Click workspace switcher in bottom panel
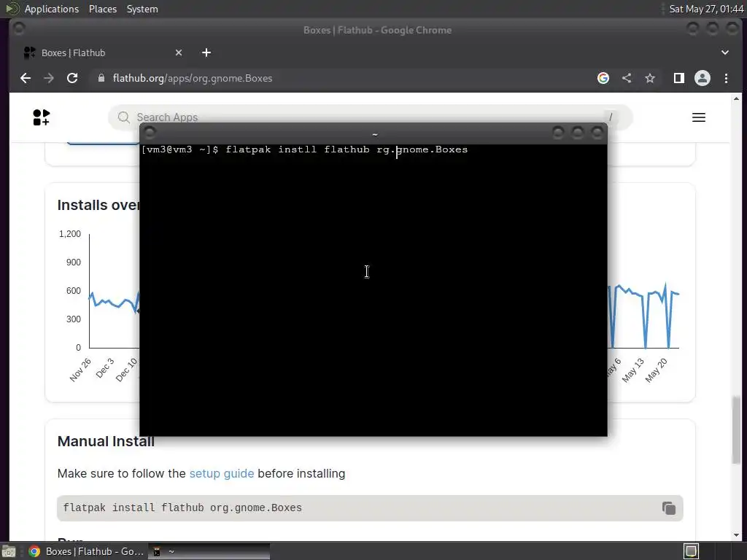This screenshot has height=560, width=747. coord(692,551)
